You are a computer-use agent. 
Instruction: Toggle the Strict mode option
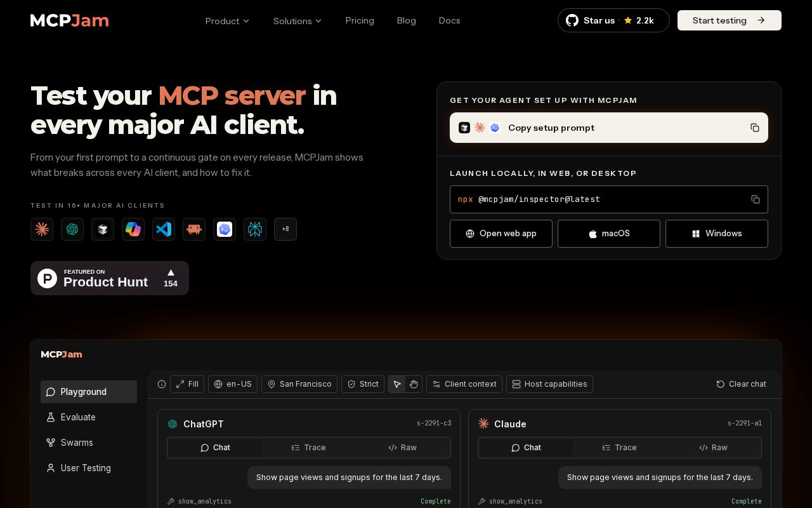[363, 384]
